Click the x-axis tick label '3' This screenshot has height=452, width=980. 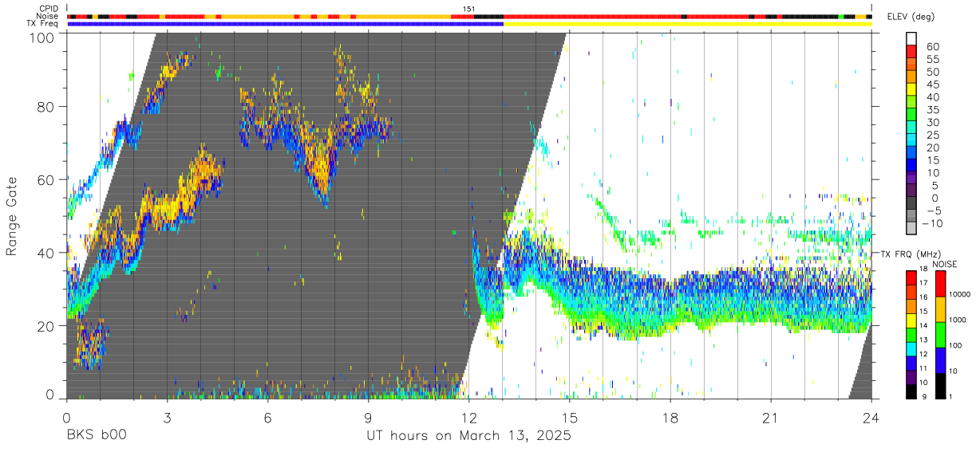point(167,417)
